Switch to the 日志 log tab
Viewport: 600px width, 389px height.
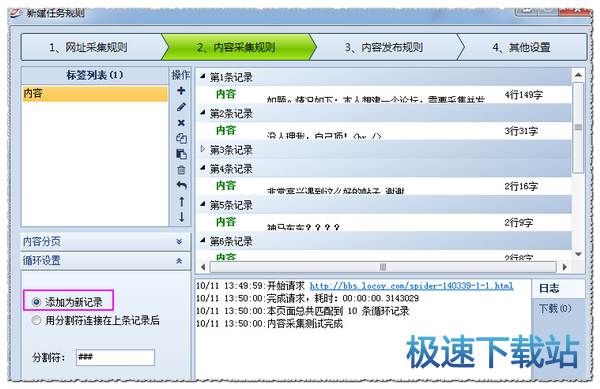pos(558,288)
